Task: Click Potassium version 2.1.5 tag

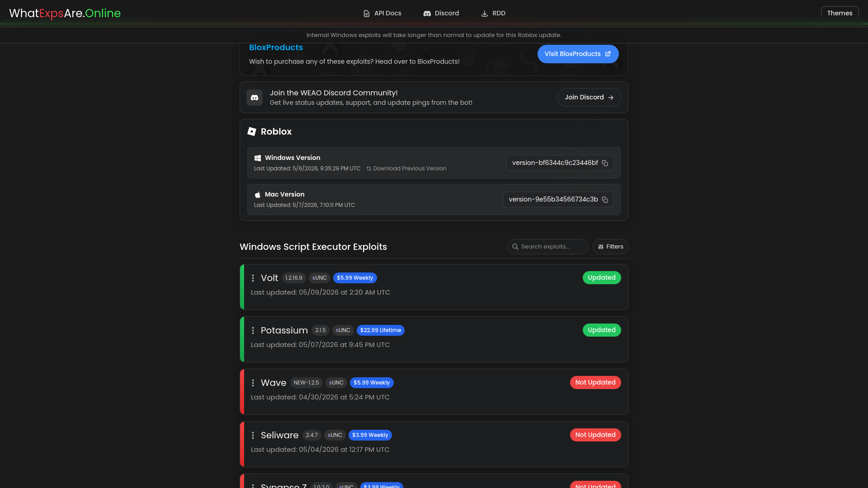Action: coord(321,330)
